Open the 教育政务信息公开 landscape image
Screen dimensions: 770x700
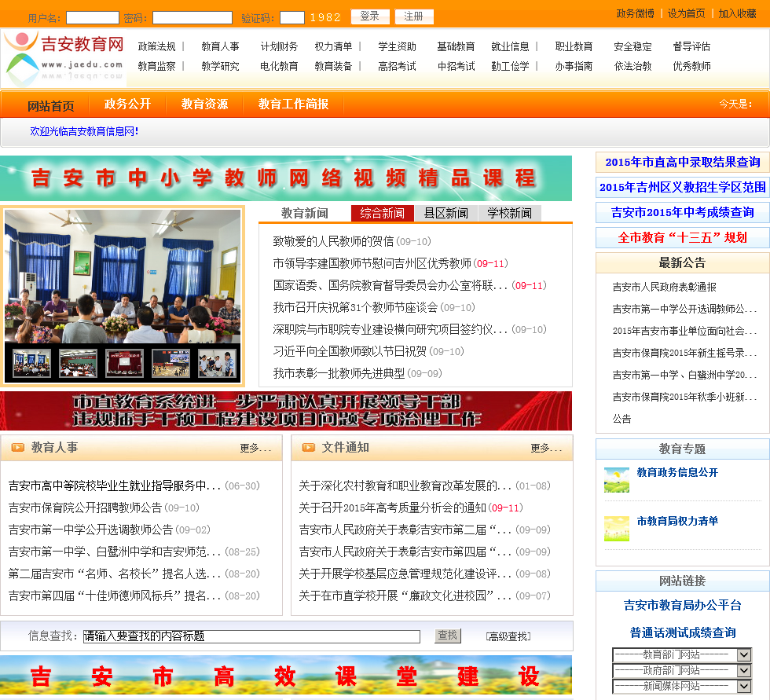[616, 479]
